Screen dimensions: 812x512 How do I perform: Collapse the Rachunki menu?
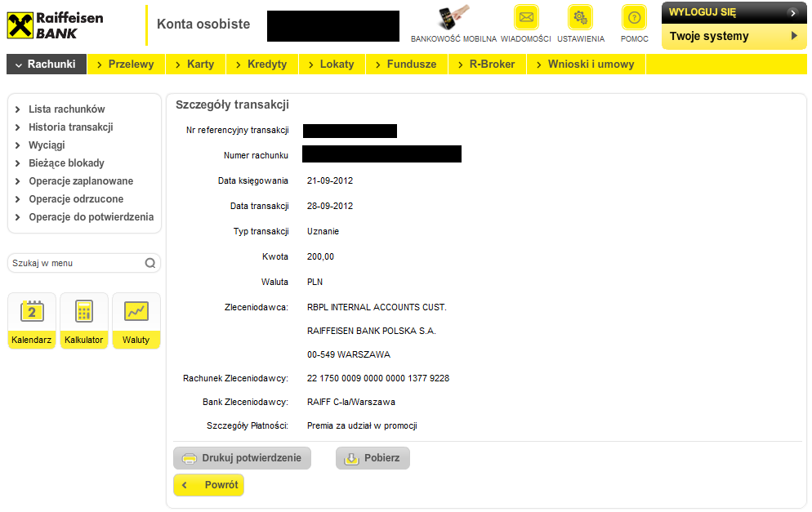[47, 65]
